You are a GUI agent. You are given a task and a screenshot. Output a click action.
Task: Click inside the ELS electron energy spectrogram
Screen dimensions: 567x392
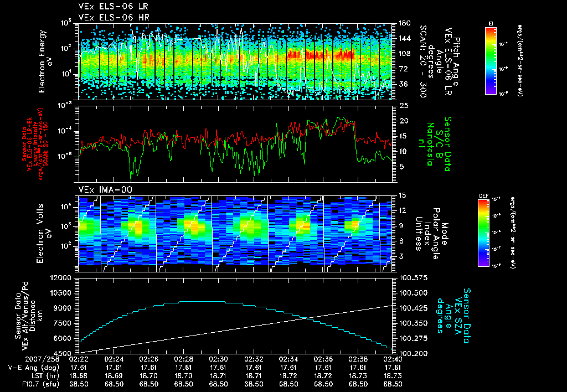235,61
